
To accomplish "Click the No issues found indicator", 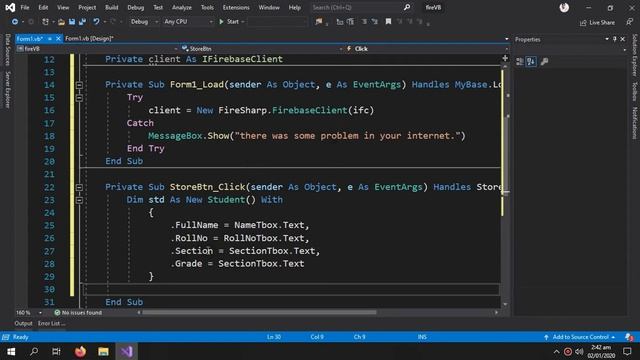I will [x=78, y=313].
